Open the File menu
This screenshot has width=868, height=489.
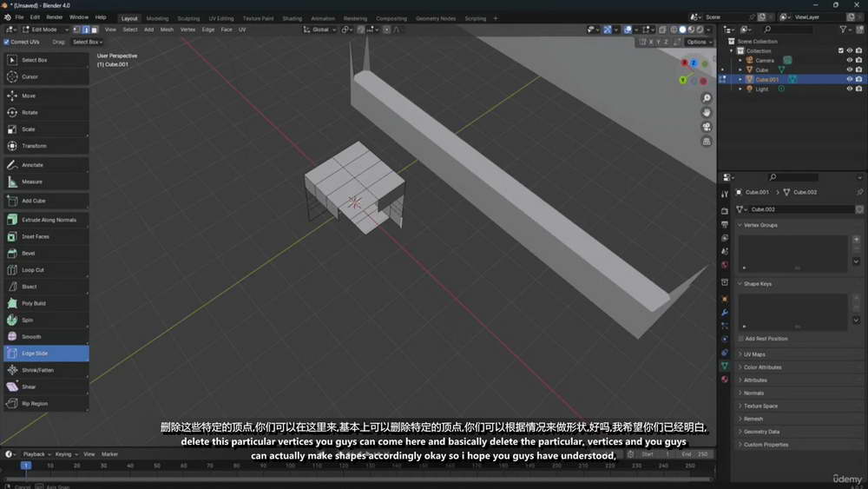[19, 17]
